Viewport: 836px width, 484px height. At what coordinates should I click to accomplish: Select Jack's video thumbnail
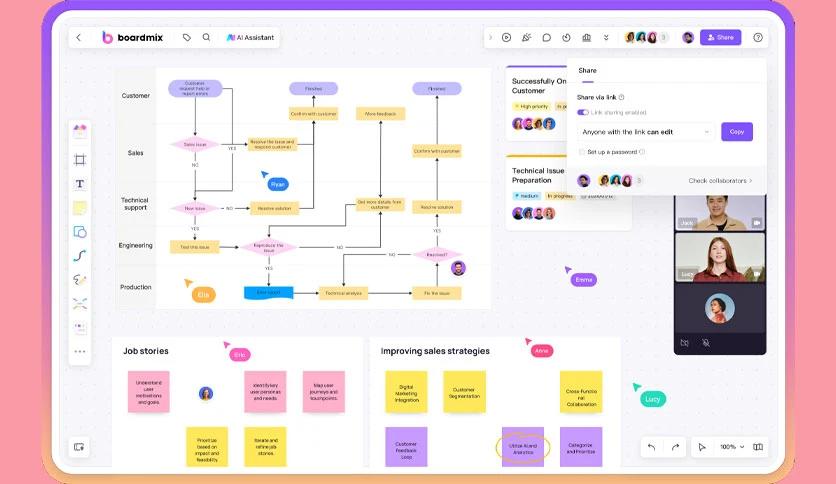click(x=720, y=212)
